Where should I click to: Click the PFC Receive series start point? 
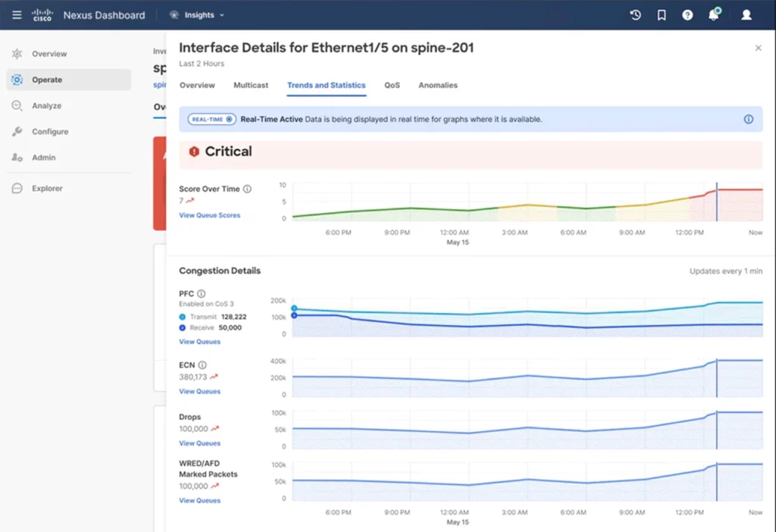pyautogui.click(x=294, y=315)
